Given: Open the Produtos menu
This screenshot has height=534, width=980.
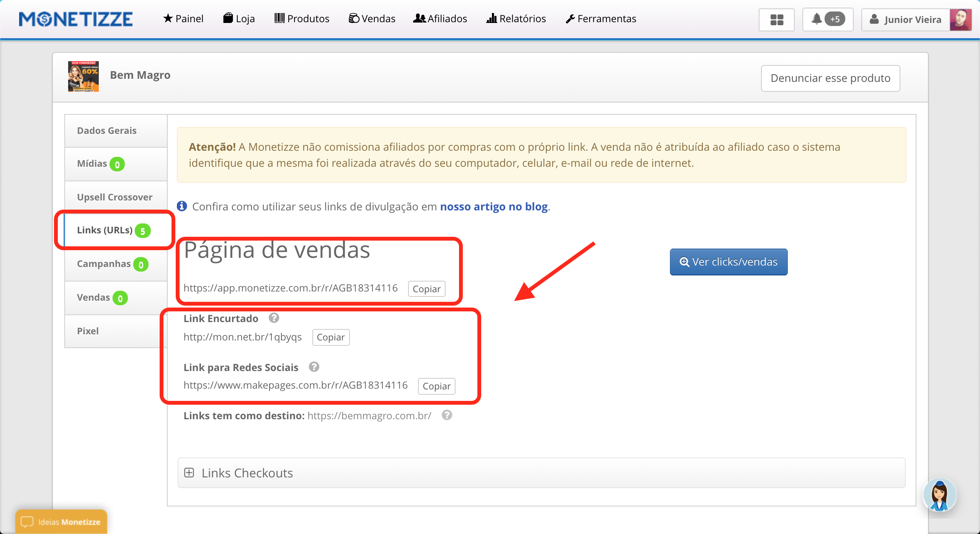Looking at the screenshot, I should tap(302, 19).
